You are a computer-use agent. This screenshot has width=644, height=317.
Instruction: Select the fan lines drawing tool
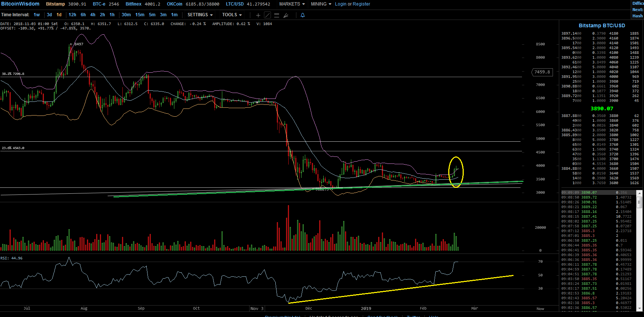(x=286, y=15)
